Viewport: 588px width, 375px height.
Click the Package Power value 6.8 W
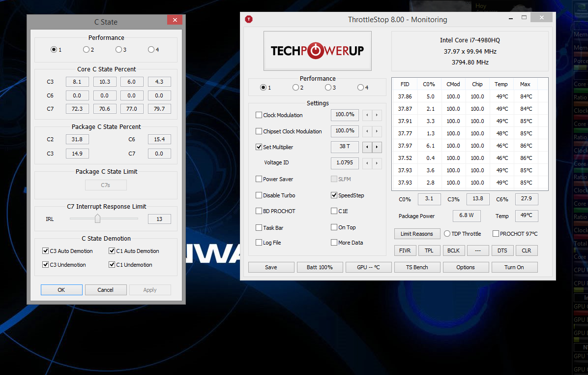click(467, 216)
